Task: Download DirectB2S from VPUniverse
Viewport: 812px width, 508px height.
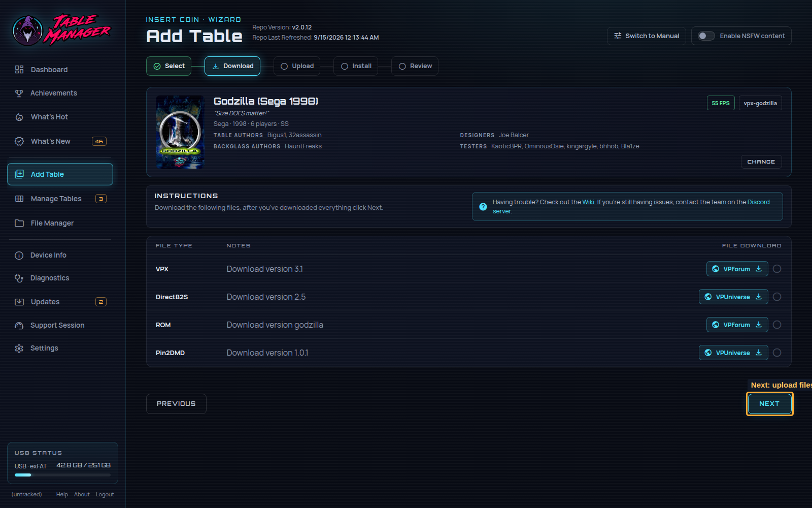Action: [733, 297]
